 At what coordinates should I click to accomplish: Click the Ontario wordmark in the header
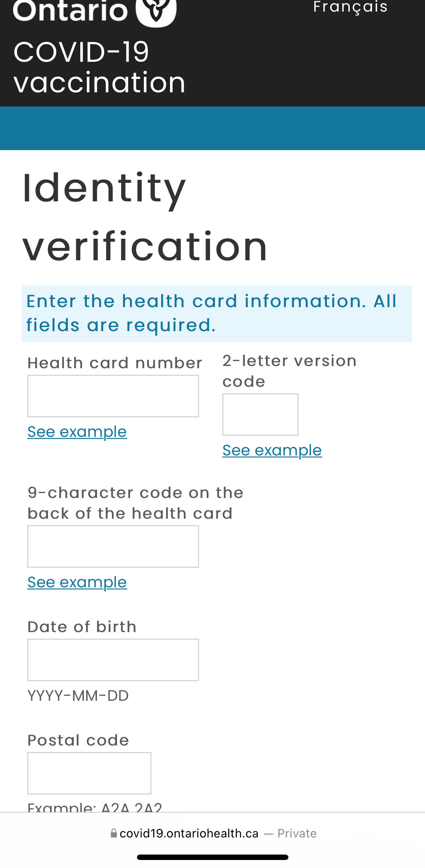[70, 10]
